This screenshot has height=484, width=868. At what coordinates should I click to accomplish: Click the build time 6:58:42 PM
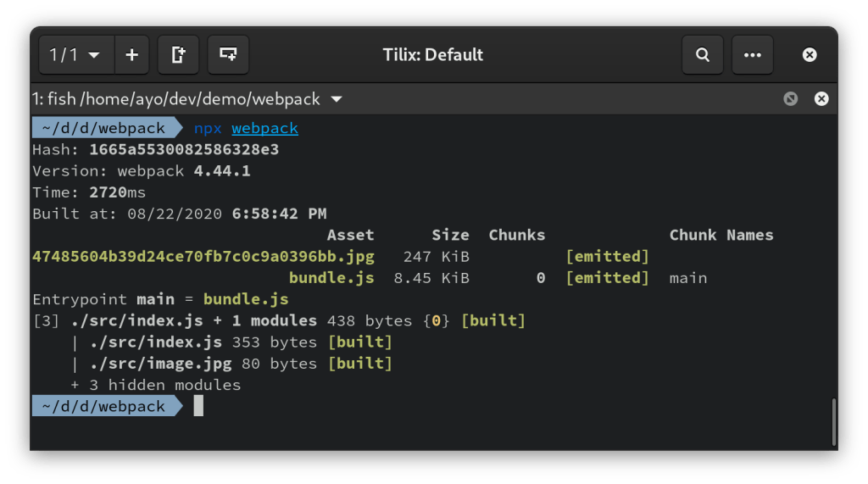pos(279,214)
